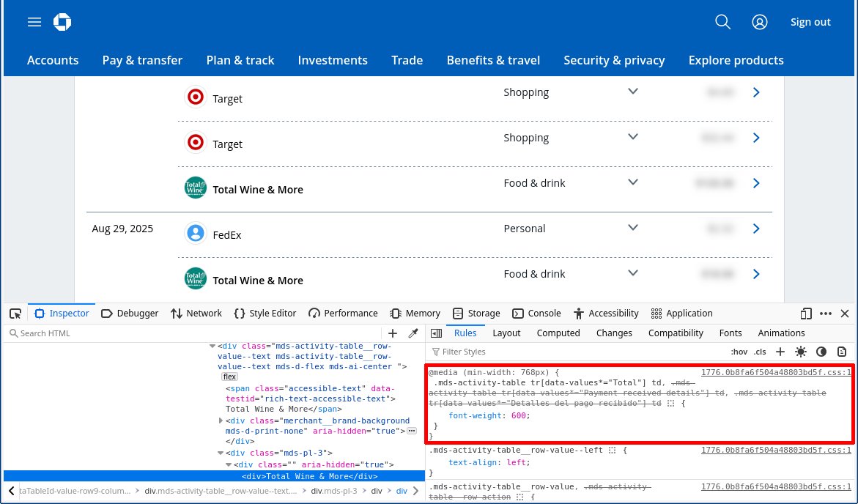858x504 pixels.
Task: Open the Performance panel
Action: pos(343,314)
